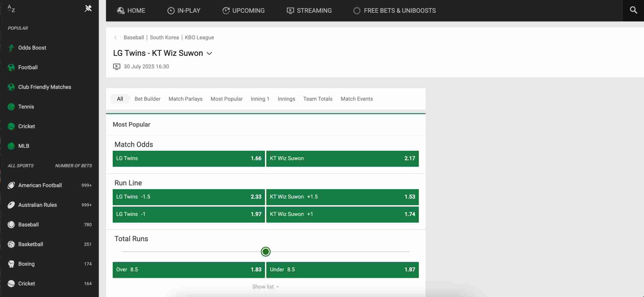Click the Most Popular section header

pyautogui.click(x=131, y=125)
